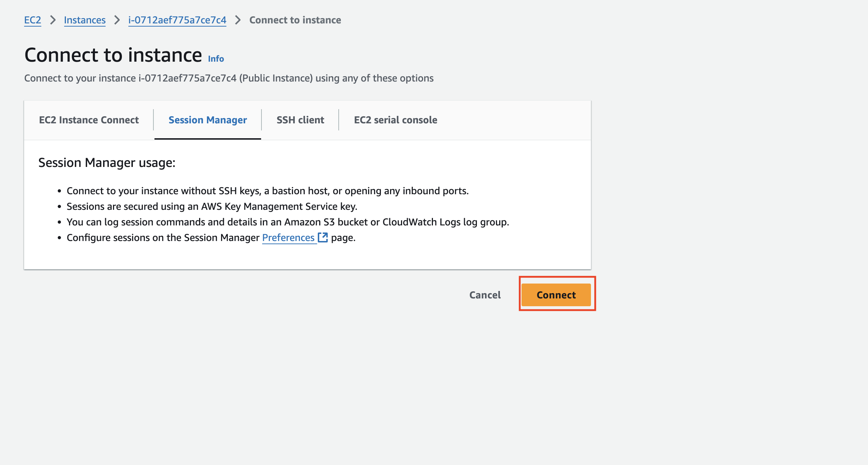The height and width of the screenshot is (465, 868).
Task: Open the i-0712aef775a7ce7c4 breadcrumb link
Action: 177,20
